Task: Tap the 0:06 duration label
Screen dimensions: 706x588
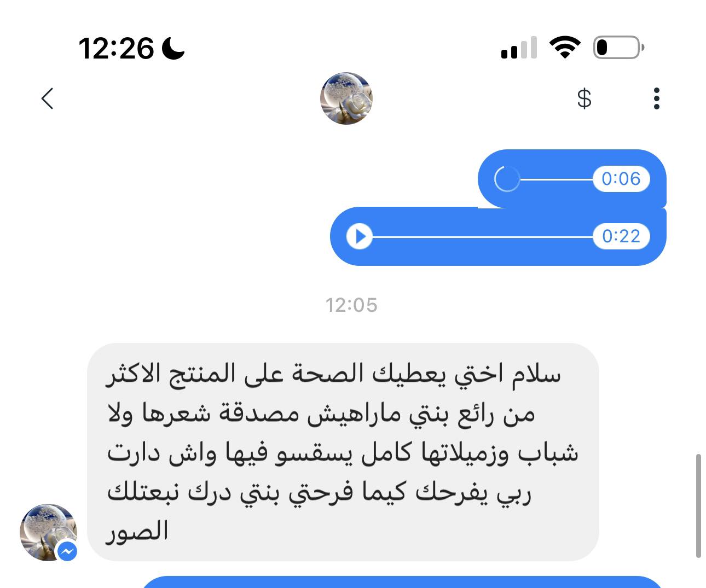Action: tap(621, 179)
